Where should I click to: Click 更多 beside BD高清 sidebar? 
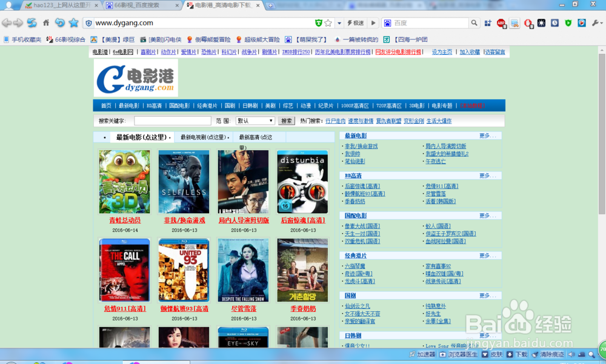pos(487,176)
